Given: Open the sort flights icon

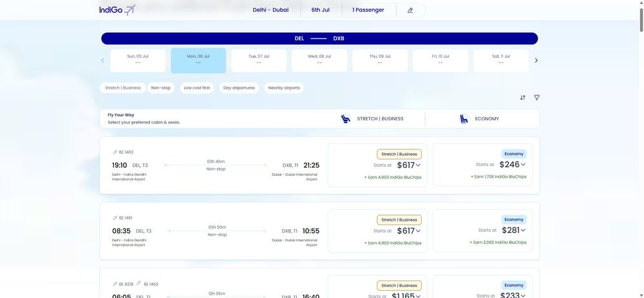Looking at the screenshot, I should click(x=522, y=98).
